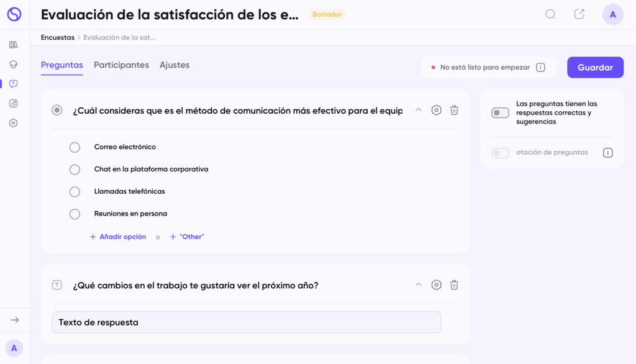Open settings for the work changes question
The image size is (636, 364).
(x=437, y=285)
